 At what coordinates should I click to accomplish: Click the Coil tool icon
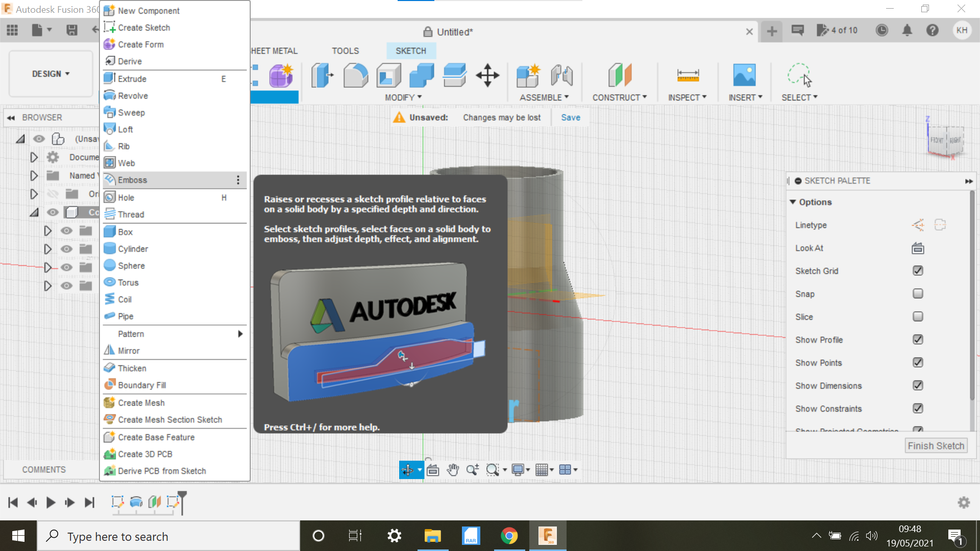[109, 298]
